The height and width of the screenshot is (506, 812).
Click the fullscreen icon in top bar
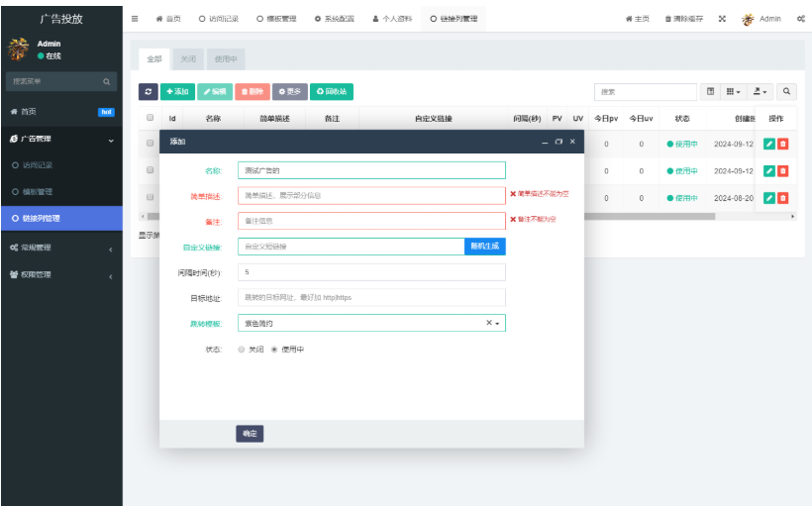coord(722,19)
